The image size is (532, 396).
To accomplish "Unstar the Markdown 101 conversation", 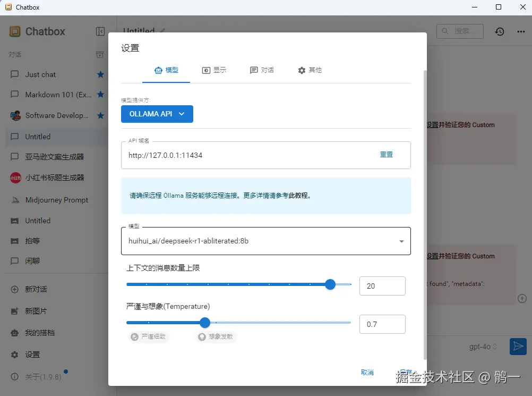I will click(100, 95).
